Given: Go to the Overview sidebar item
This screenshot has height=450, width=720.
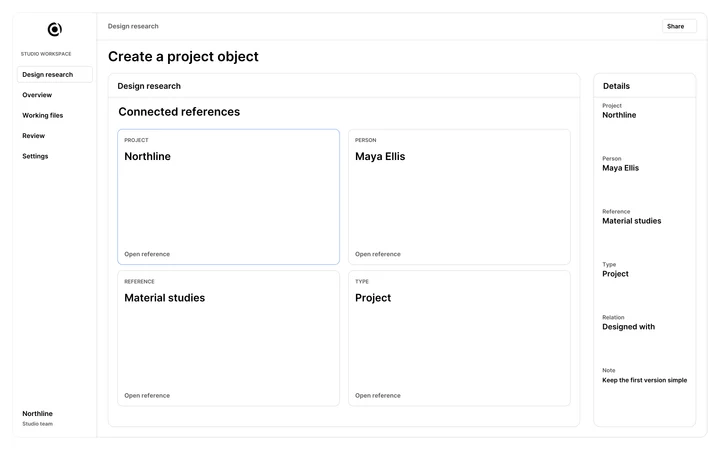Looking at the screenshot, I should pyautogui.click(x=37, y=95).
